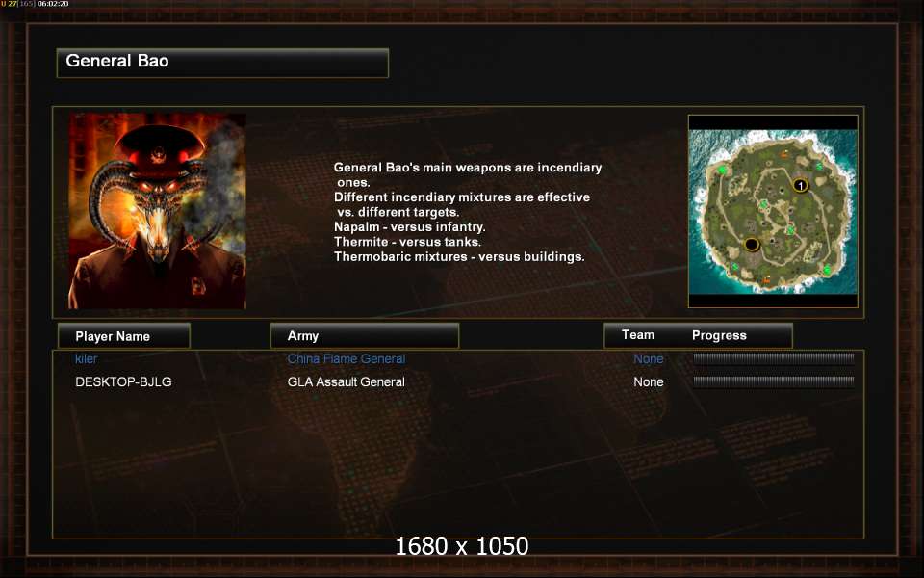
Task: Click the green marker at island's bottom-left
Action: tap(734, 267)
